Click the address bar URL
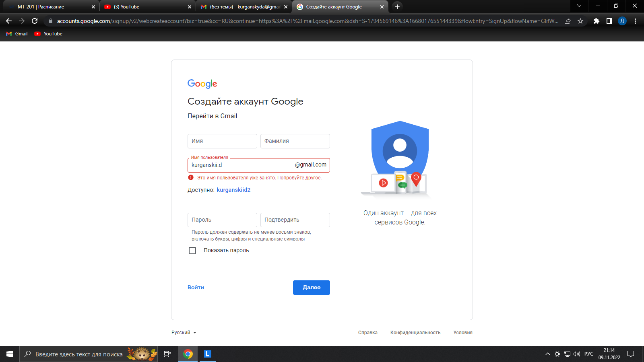This screenshot has width=644, height=362. (308, 21)
